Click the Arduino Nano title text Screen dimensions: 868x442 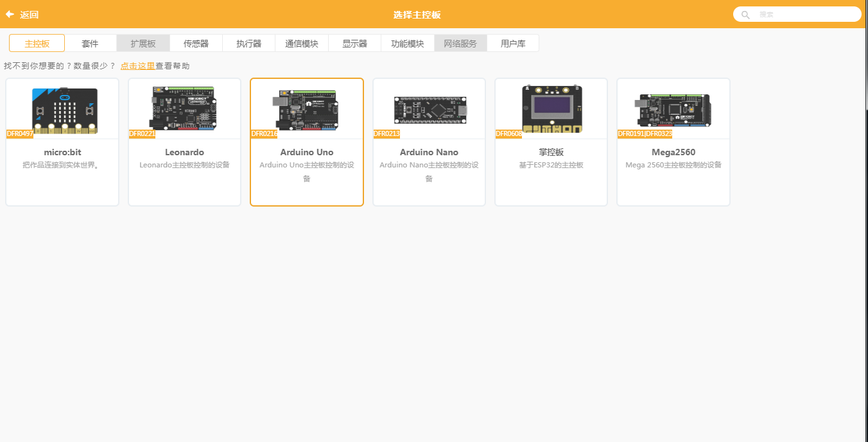click(429, 153)
